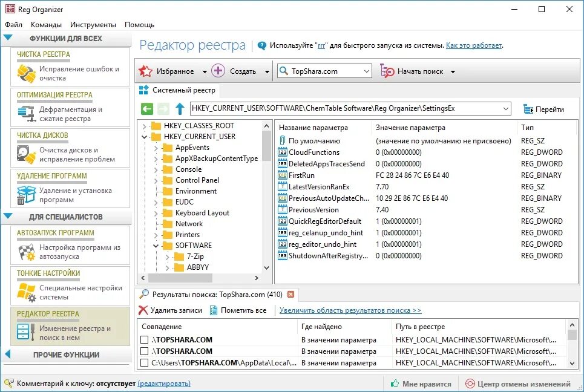Collapse the 'Функции для всех' section
This screenshot has width=584, height=392.
8,38
